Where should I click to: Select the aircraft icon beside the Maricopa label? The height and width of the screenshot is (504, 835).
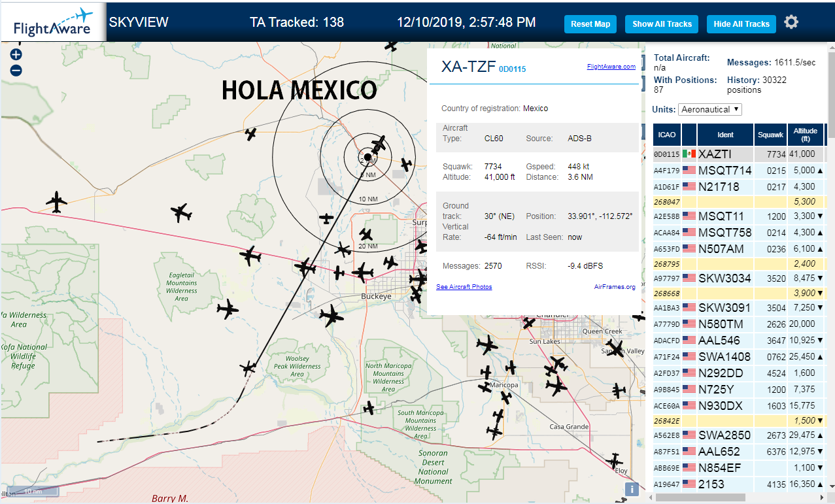[x=485, y=387]
